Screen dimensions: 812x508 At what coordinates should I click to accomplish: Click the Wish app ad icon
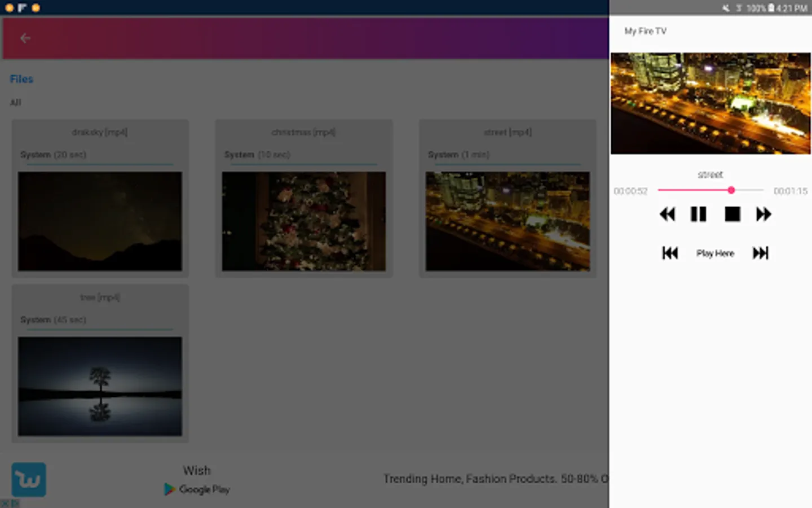coord(29,480)
